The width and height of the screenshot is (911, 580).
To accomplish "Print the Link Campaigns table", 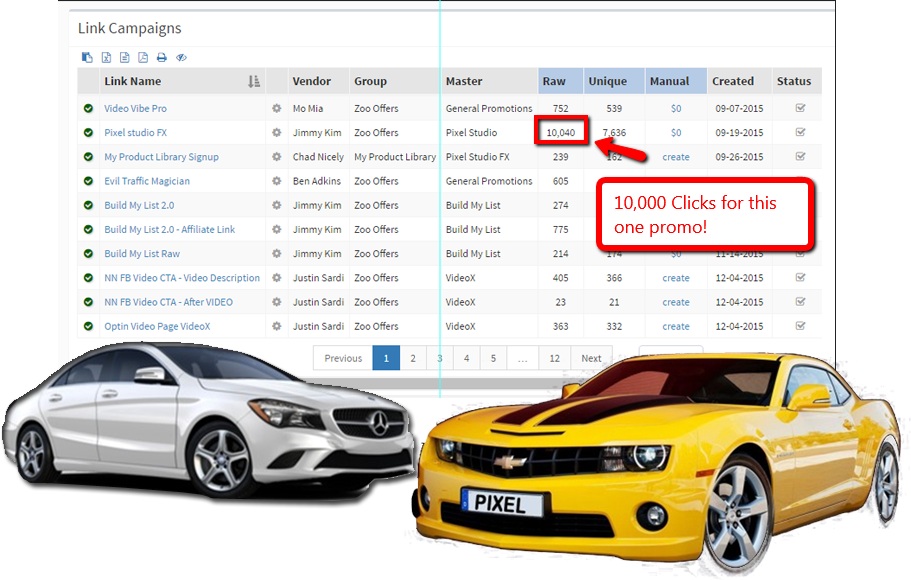I will (x=162, y=57).
